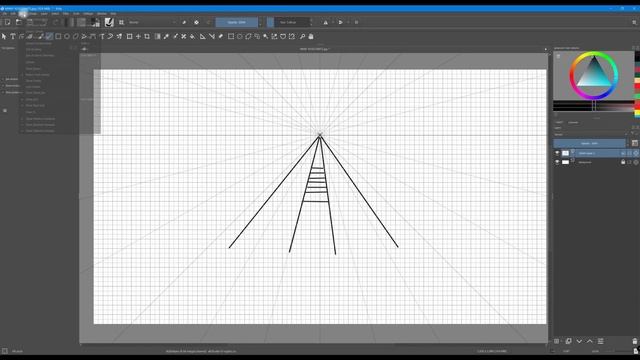Toggle Show Painting Assistants in View menu
This screenshot has height=360, width=640.
[40, 118]
